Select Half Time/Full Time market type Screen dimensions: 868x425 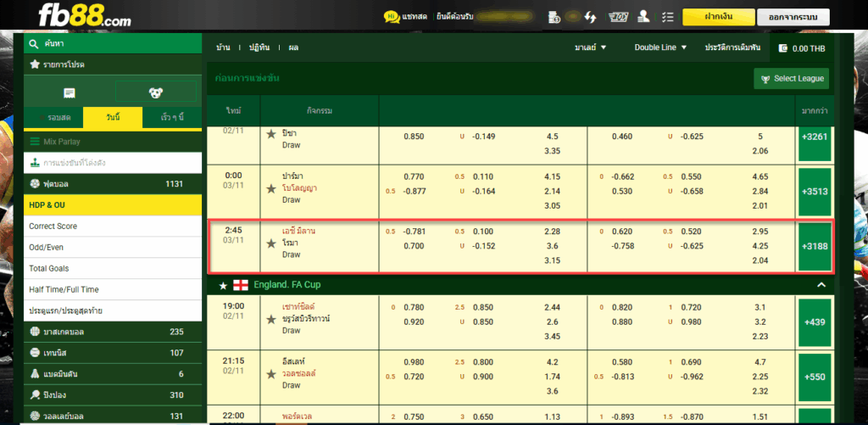(x=113, y=289)
